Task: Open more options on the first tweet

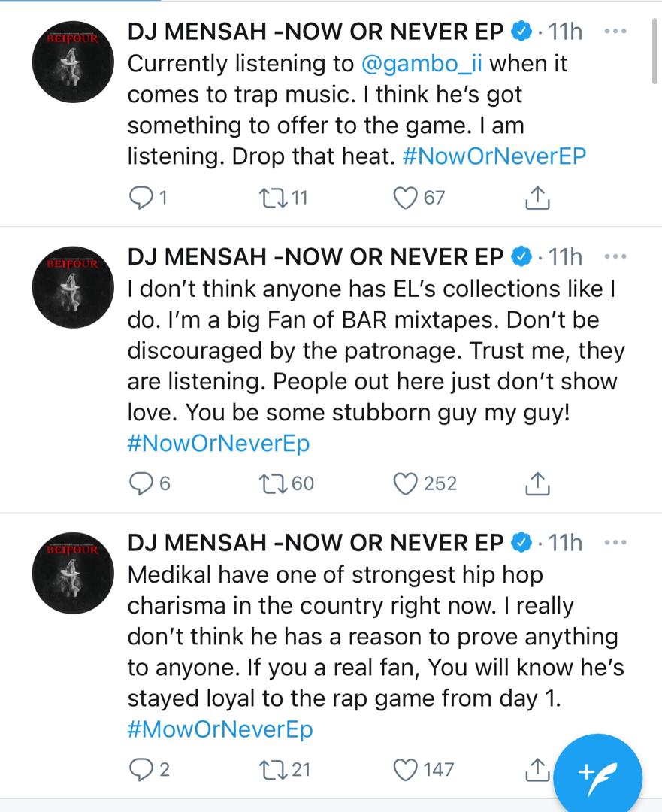Action: pos(615,32)
